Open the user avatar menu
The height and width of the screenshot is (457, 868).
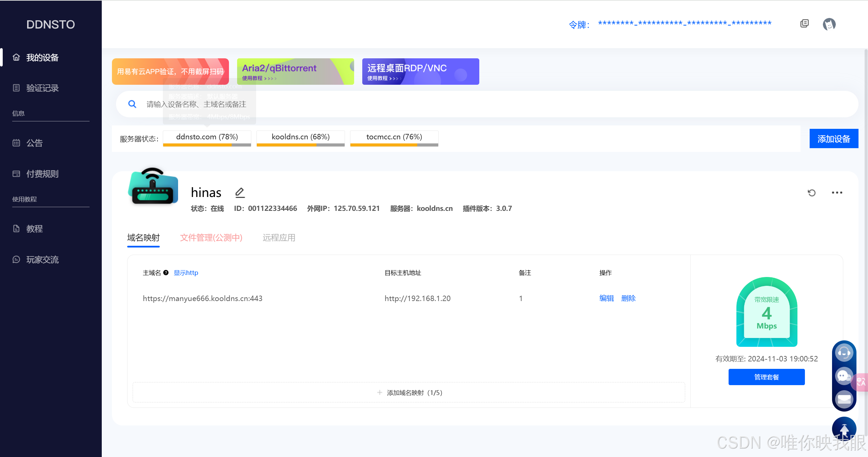pos(829,24)
